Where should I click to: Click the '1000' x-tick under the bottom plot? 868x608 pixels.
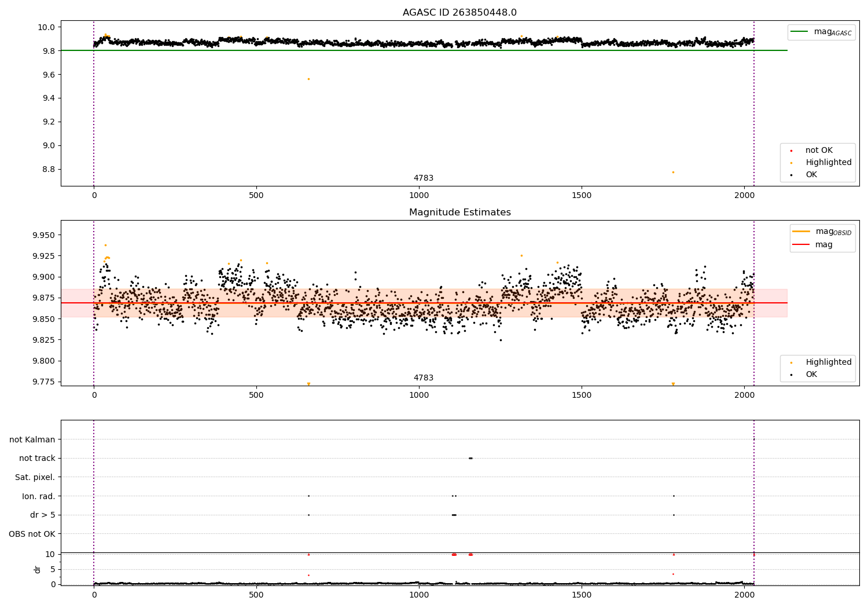419,595
